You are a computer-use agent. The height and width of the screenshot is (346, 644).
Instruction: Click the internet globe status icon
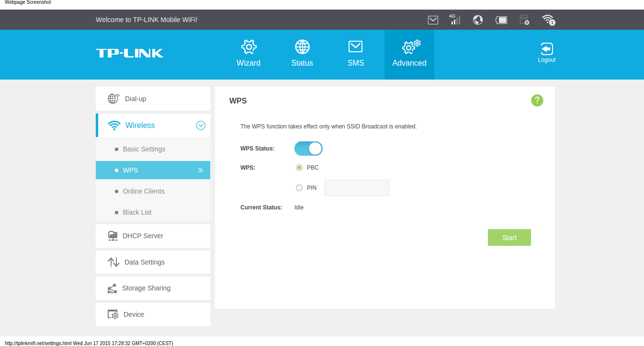click(x=477, y=20)
